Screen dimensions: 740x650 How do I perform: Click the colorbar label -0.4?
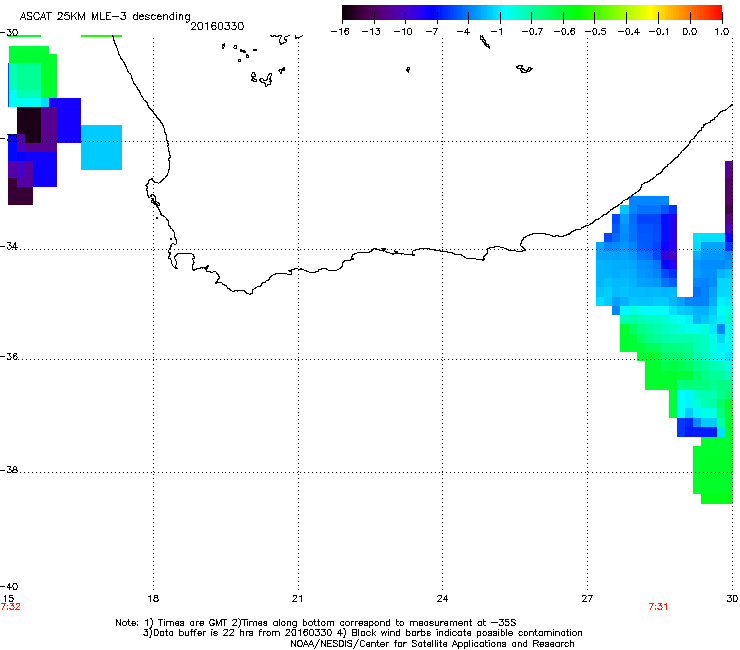(x=629, y=32)
